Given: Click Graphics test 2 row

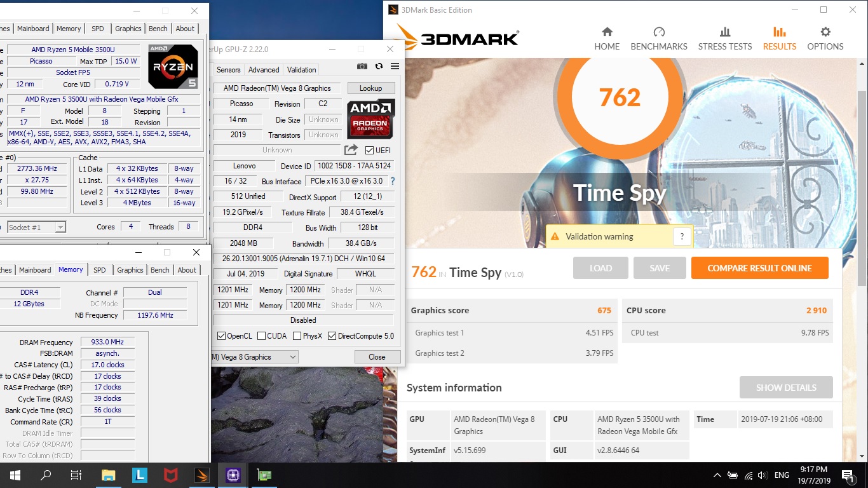Looking at the screenshot, I should [x=511, y=353].
